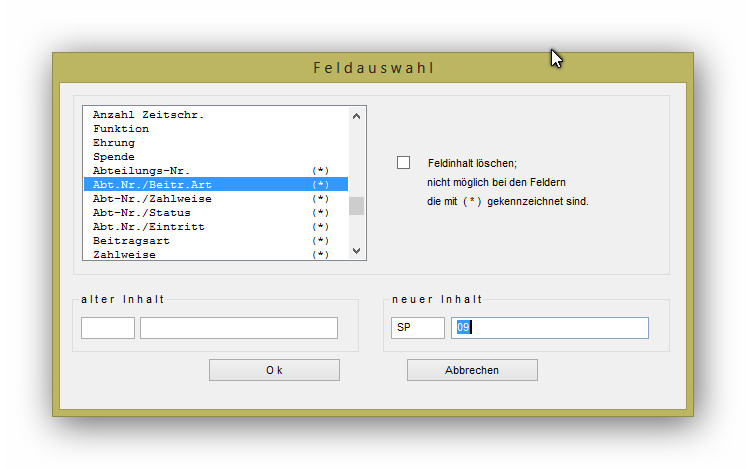The width and height of the screenshot is (746, 469).
Task: Select 'Abt-Nr./Eintritt' from the list
Action: click(x=149, y=227)
